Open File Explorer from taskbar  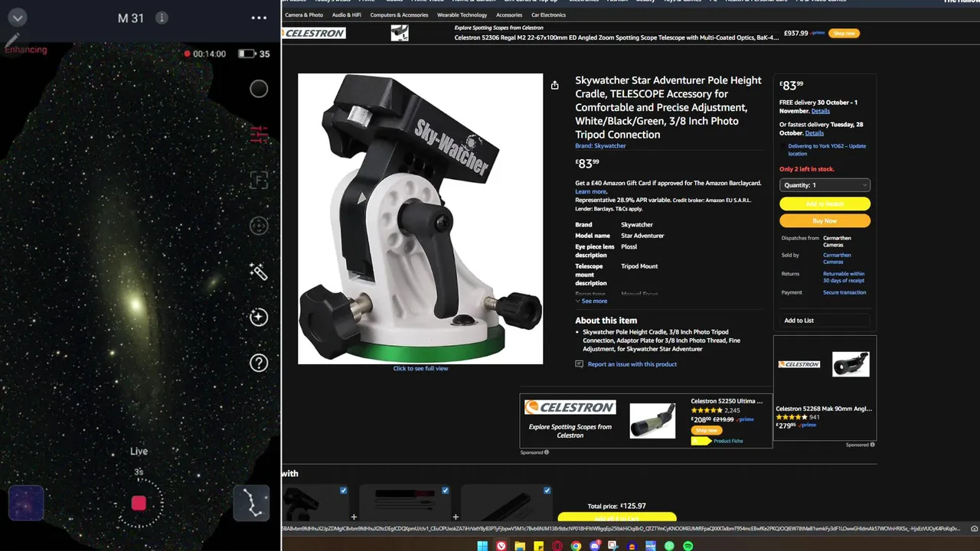(520, 546)
